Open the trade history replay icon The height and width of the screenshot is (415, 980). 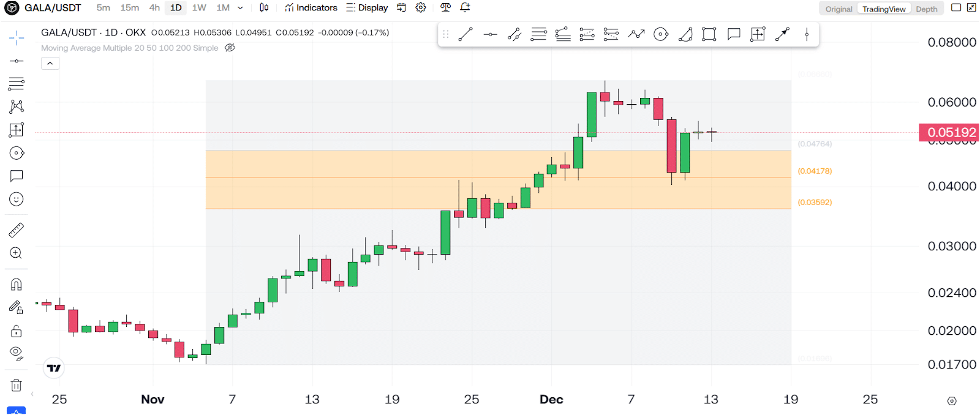point(402,7)
